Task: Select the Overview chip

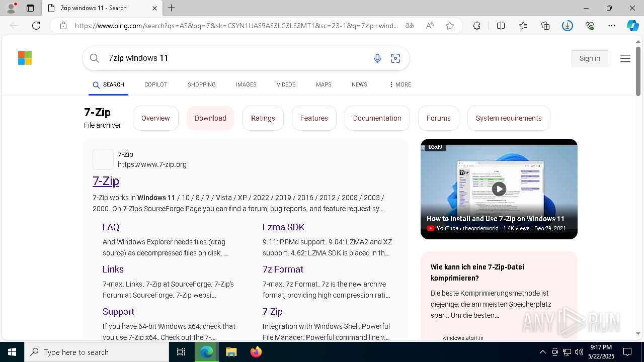Action: (x=155, y=118)
